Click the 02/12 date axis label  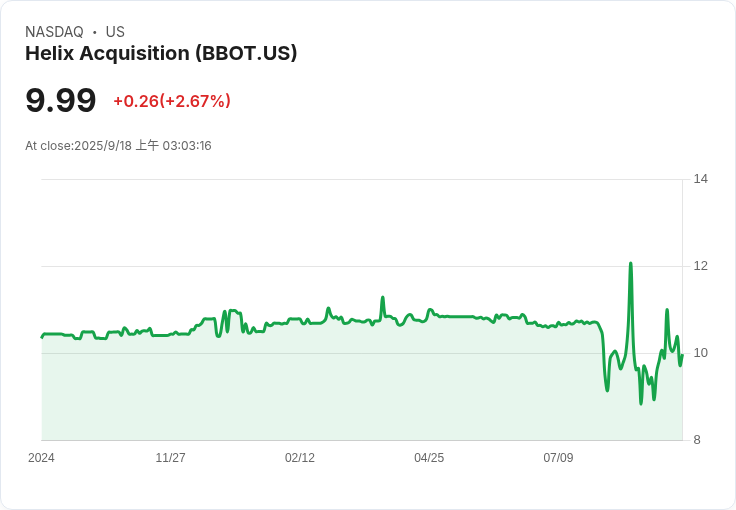[300, 458]
